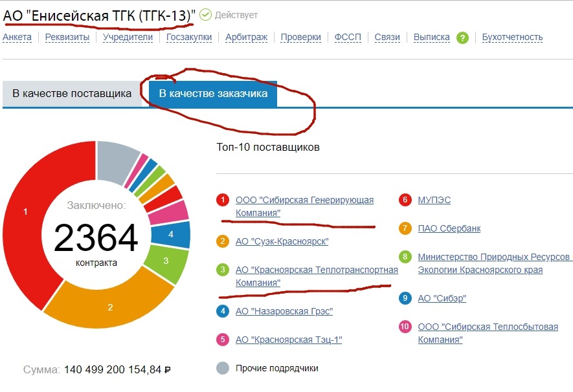Click the sum value 140 499 200 154,84 ₽
This screenshot has width=573, height=392.
117,370
